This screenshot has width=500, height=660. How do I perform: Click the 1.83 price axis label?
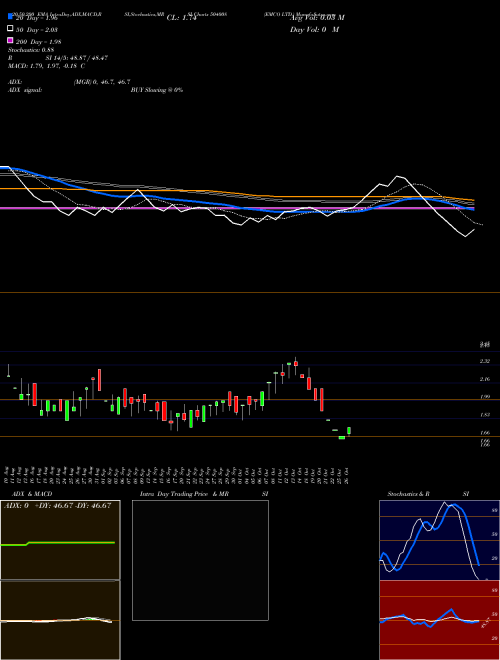point(485,415)
